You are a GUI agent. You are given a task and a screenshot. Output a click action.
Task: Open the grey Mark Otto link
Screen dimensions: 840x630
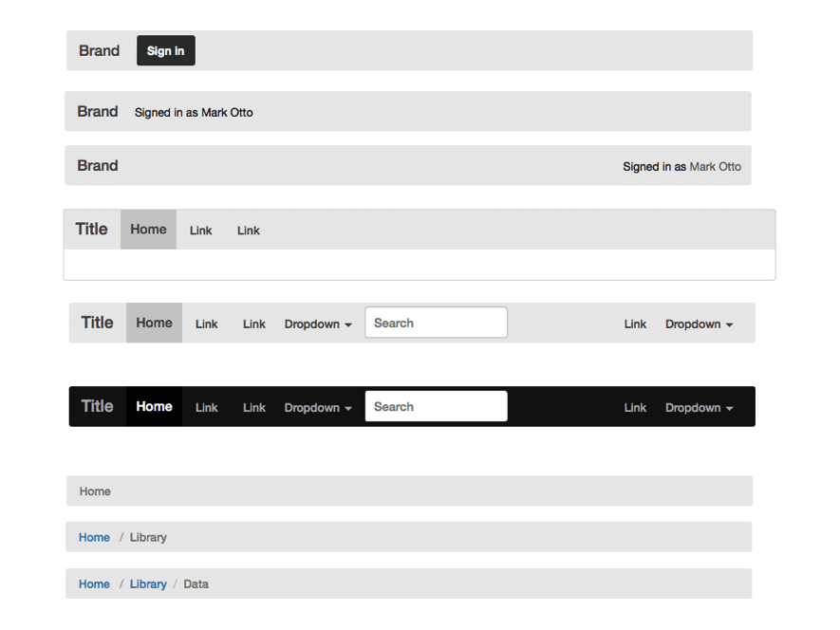[715, 167]
